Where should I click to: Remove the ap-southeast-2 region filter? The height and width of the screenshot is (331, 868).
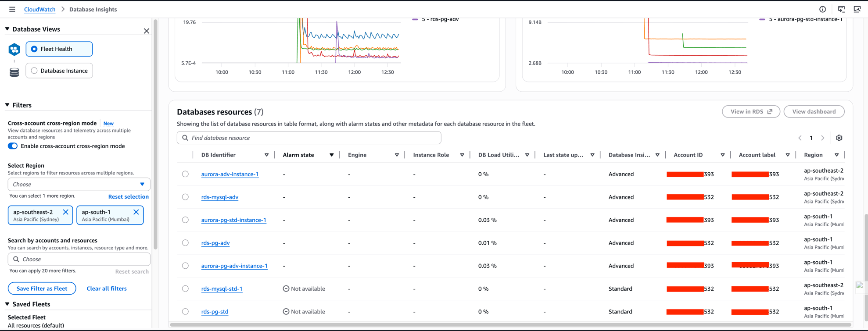coord(66,212)
